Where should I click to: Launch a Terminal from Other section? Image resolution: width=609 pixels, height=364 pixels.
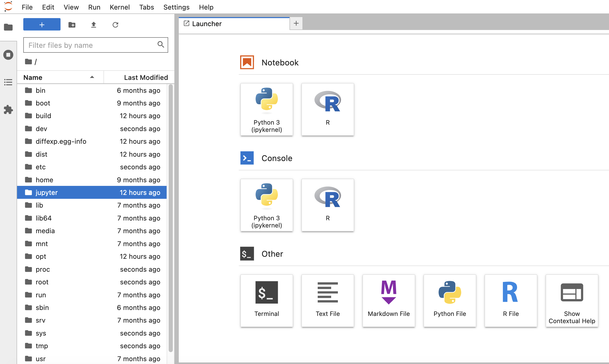[x=266, y=300]
